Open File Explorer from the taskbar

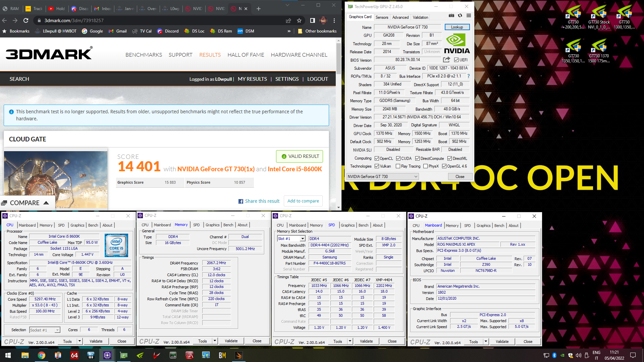[x=25, y=355]
